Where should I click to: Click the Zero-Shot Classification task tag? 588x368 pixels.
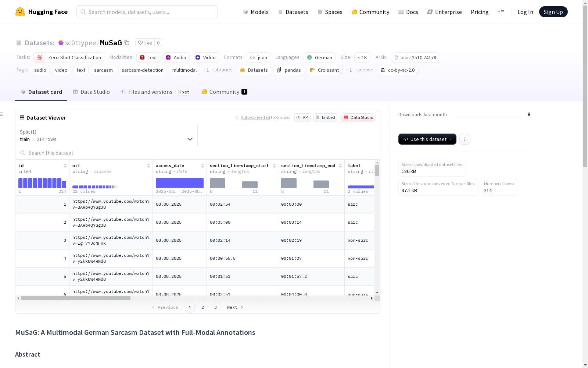click(69, 57)
